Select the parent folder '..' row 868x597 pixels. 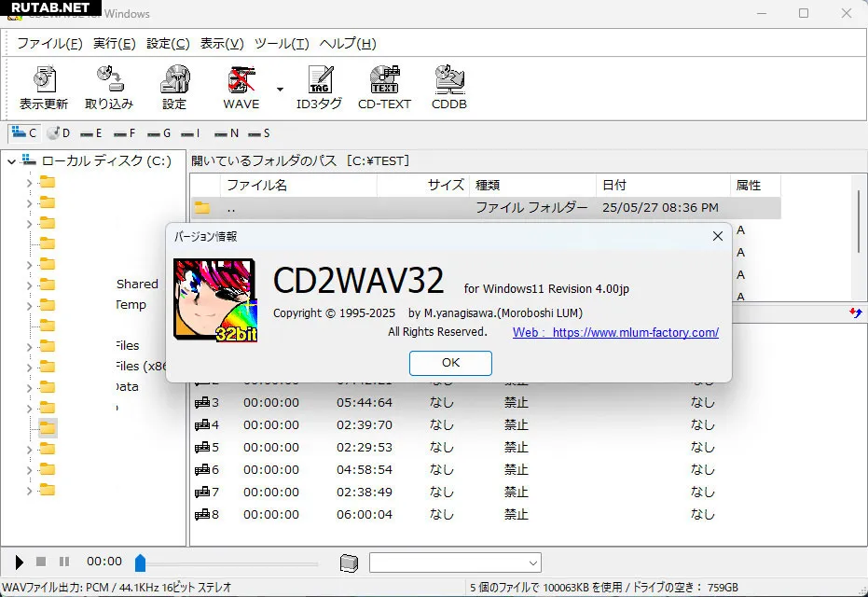tap(486, 208)
